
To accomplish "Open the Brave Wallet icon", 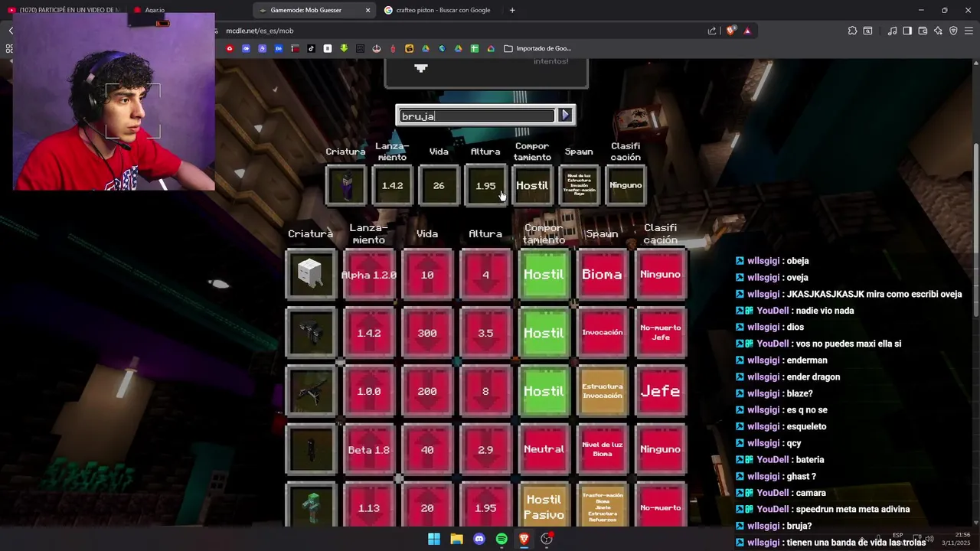I will [x=923, y=31].
